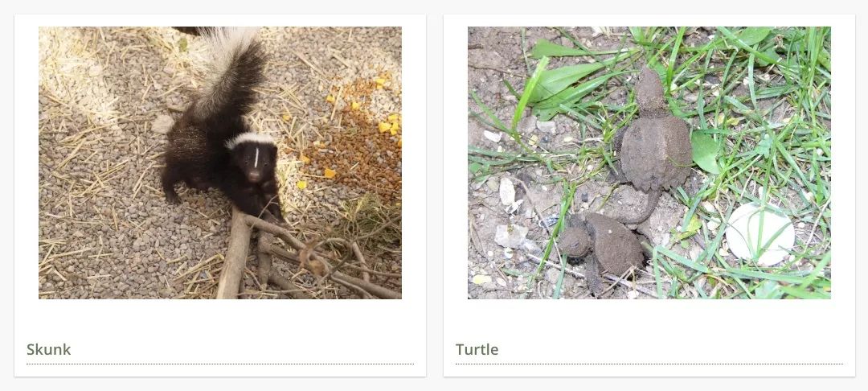The height and width of the screenshot is (391, 868).
Task: Click the wooden branch below the skunk
Action: point(235,255)
